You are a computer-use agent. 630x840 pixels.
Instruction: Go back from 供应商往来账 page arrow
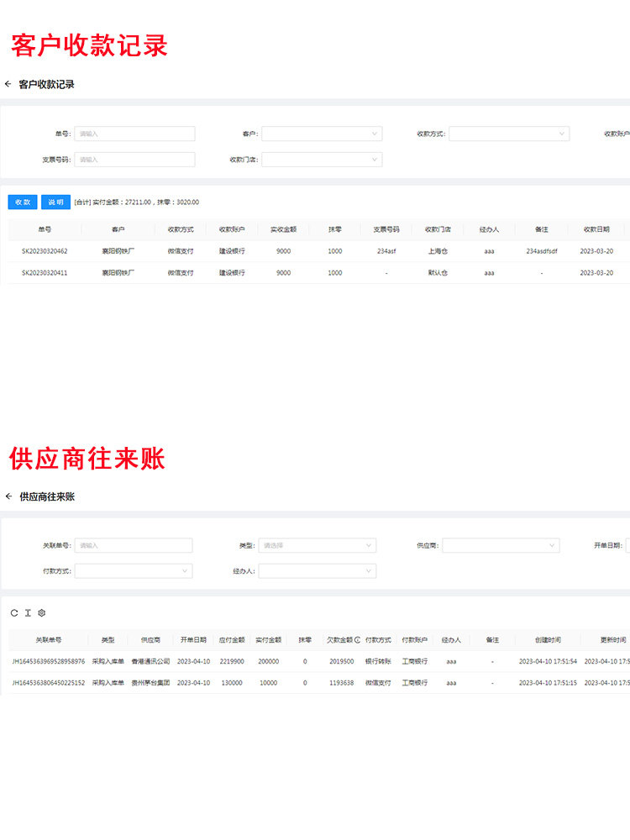(x=8, y=496)
